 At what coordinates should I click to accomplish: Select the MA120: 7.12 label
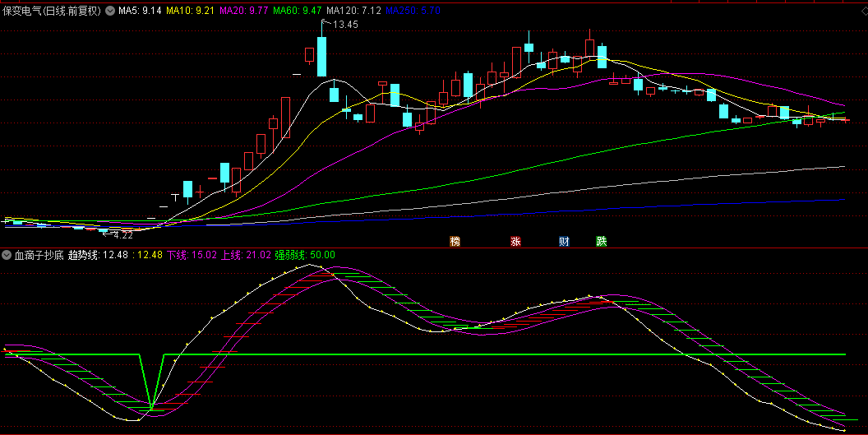pos(353,10)
